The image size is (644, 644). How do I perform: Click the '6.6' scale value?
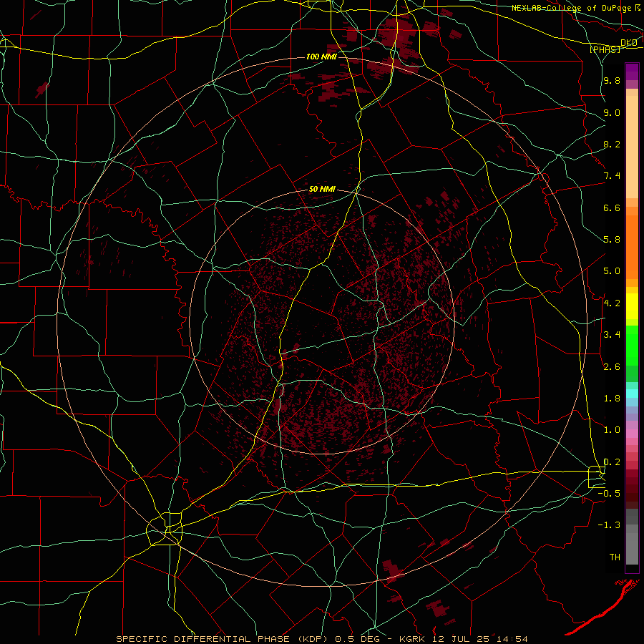(612, 208)
